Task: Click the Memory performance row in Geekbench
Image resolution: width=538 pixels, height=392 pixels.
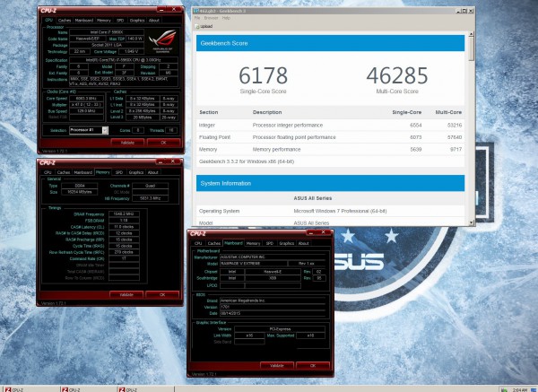Action: tap(330, 149)
